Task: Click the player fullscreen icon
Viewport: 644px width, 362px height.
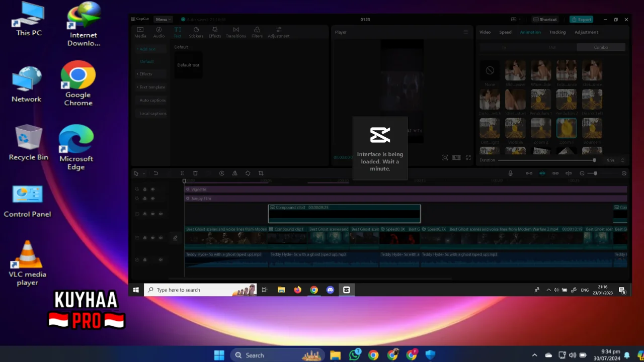Action: pos(468,157)
